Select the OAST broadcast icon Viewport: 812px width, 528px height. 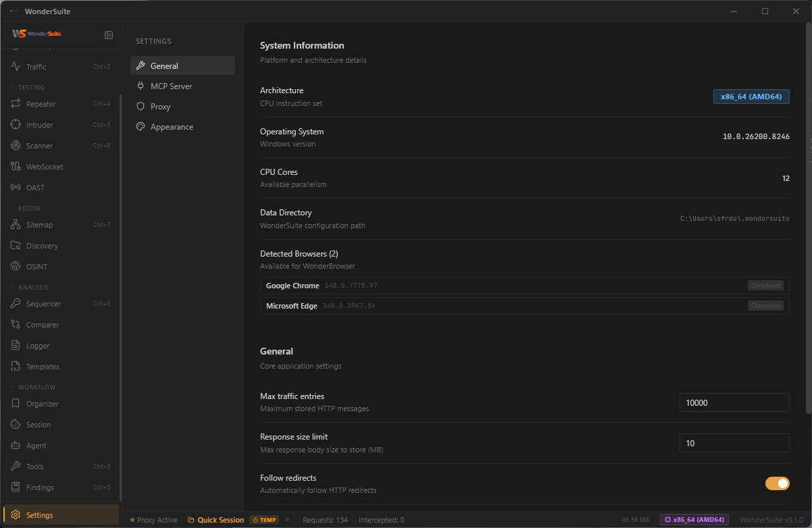point(16,188)
